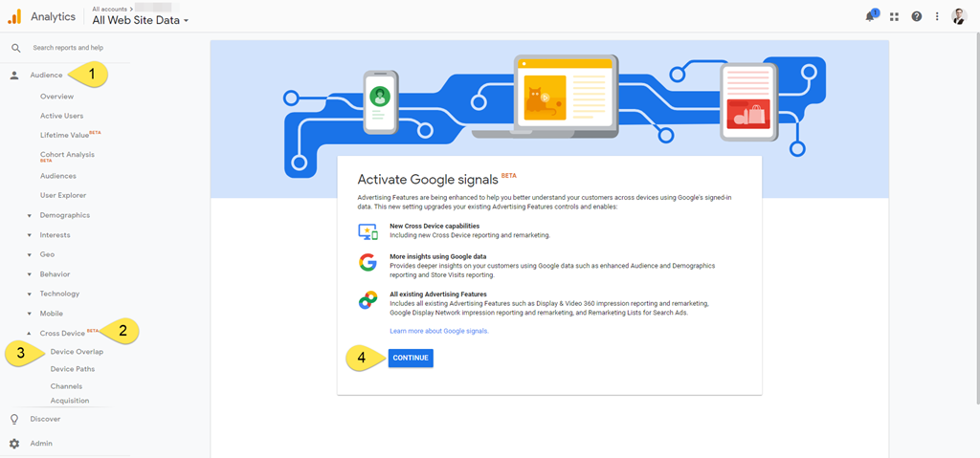Click the Geo label in sidebar
The height and width of the screenshot is (458, 980).
point(47,255)
